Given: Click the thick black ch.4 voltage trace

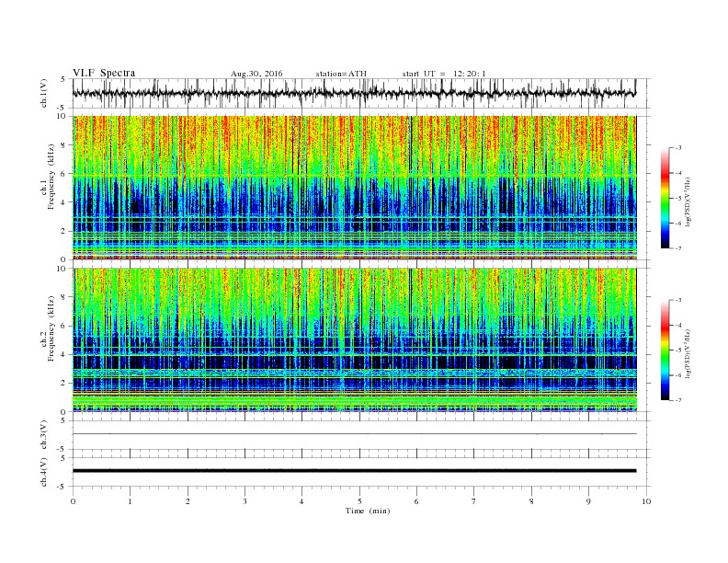Looking at the screenshot, I should coord(355,471).
